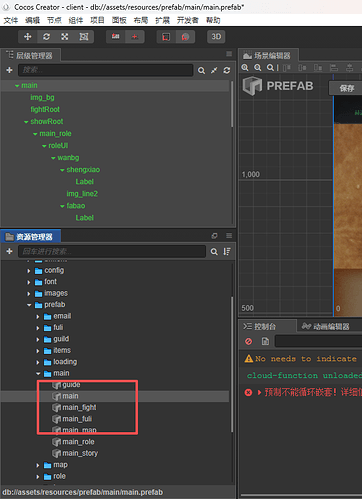Open hierarchy panel menu icon
This screenshot has height=499, width=362.
[x=229, y=54]
